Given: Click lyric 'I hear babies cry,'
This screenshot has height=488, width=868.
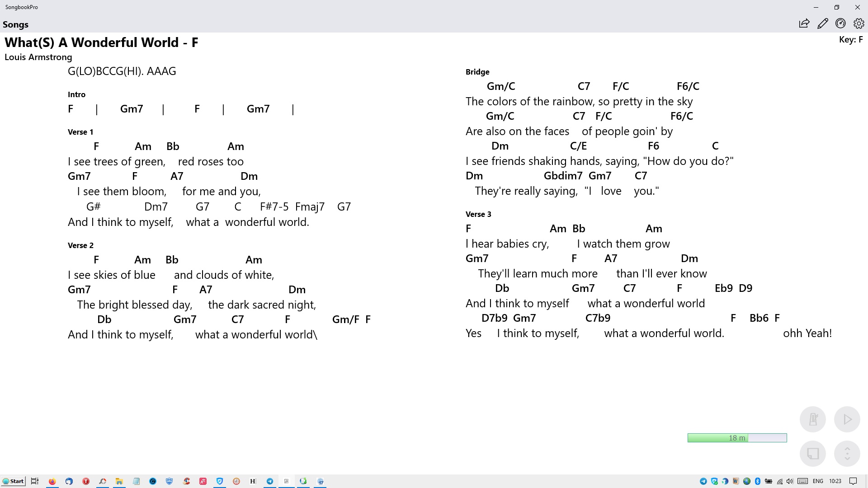Looking at the screenshot, I should click(x=507, y=244).
